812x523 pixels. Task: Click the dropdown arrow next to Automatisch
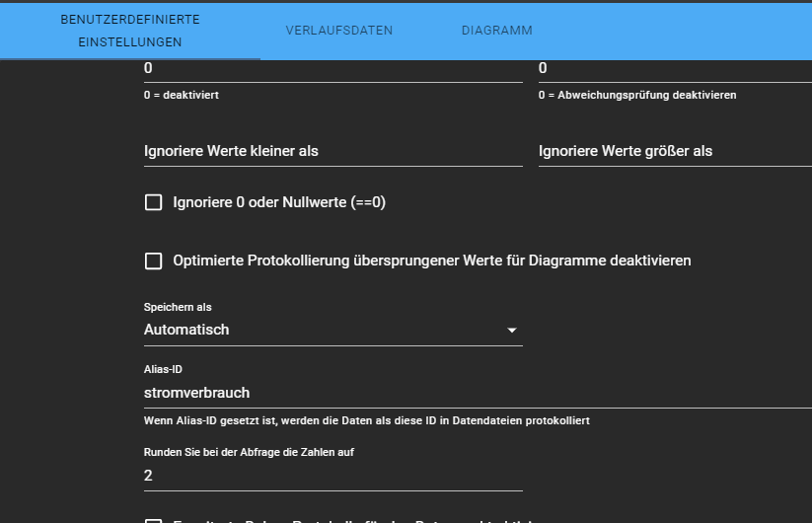[512, 331]
